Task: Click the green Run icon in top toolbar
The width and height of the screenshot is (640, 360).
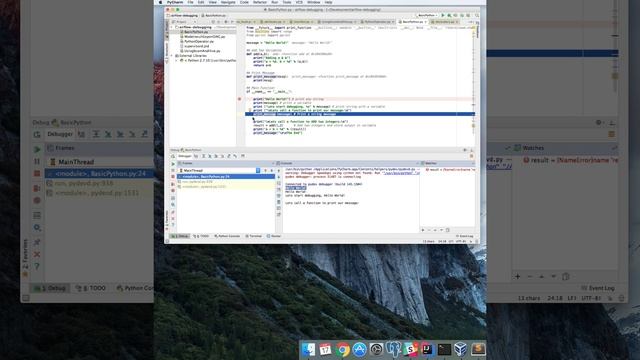Action: (443, 15)
